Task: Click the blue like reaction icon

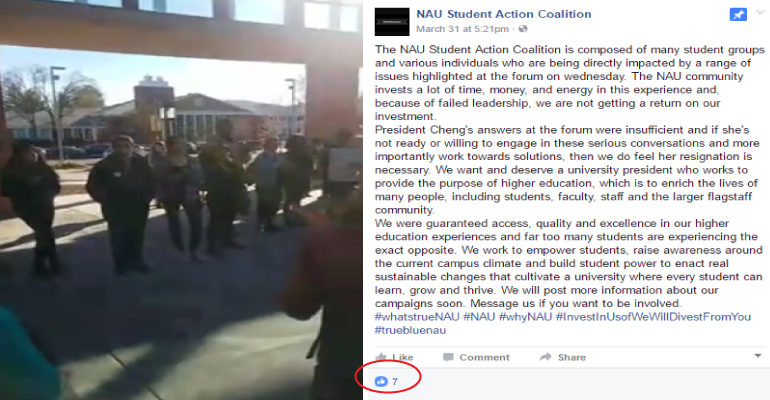Action: pyautogui.click(x=381, y=381)
